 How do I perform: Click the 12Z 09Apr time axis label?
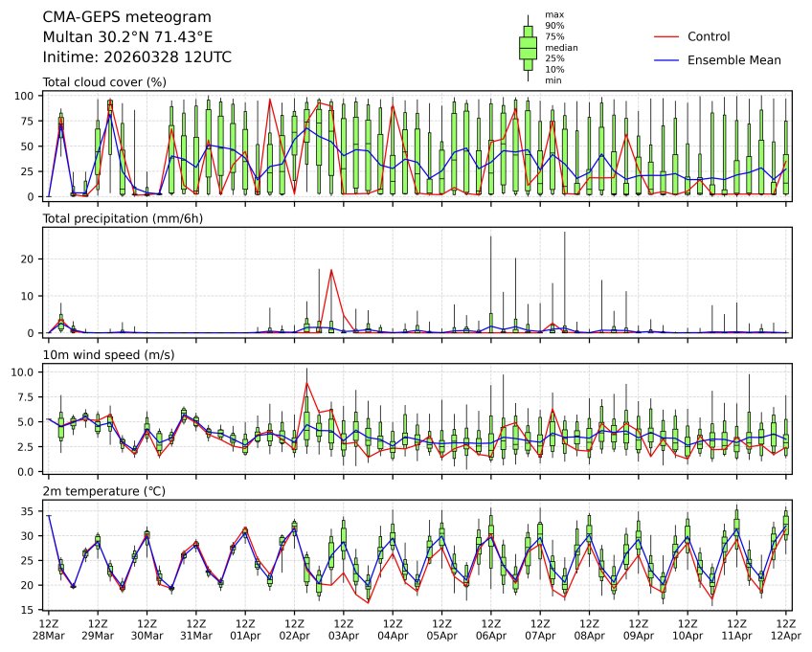(x=639, y=630)
